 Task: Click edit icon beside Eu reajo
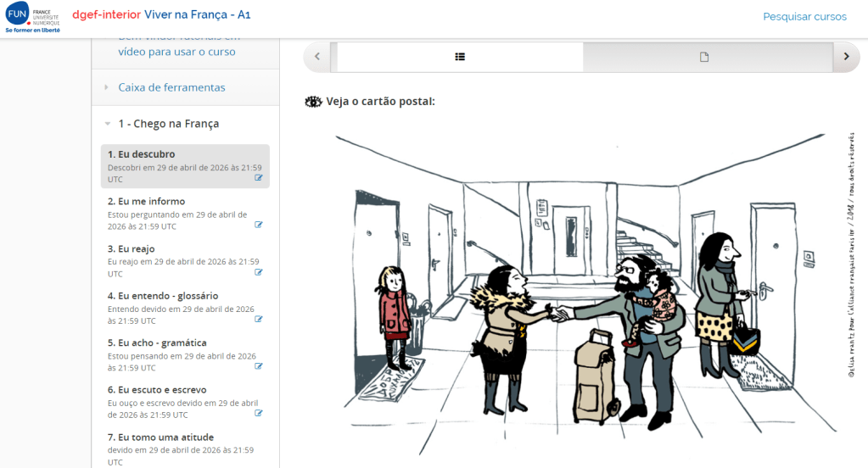pos(259,272)
